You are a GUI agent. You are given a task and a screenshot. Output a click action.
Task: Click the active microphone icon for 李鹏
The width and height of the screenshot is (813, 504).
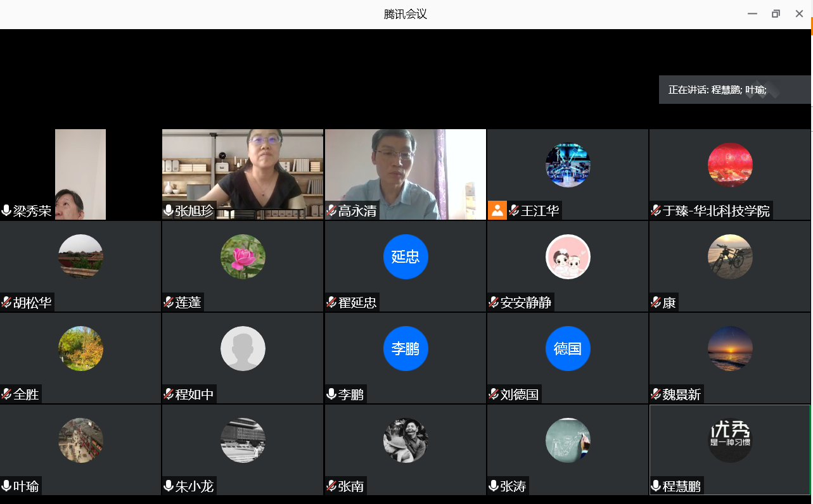pos(331,394)
